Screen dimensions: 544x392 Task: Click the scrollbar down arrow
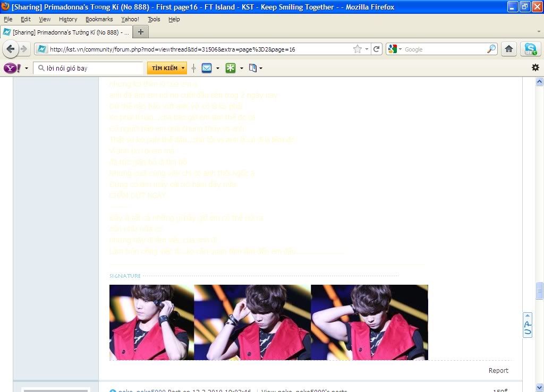pyautogui.click(x=539, y=387)
